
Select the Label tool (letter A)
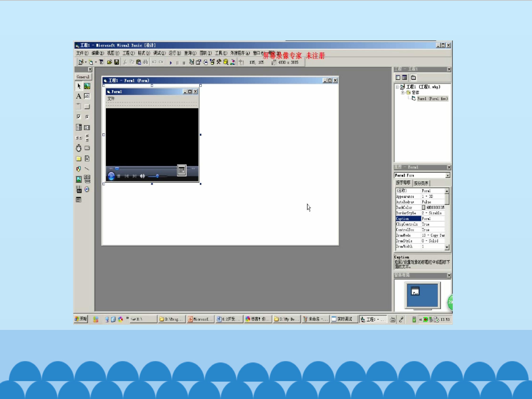(78, 96)
